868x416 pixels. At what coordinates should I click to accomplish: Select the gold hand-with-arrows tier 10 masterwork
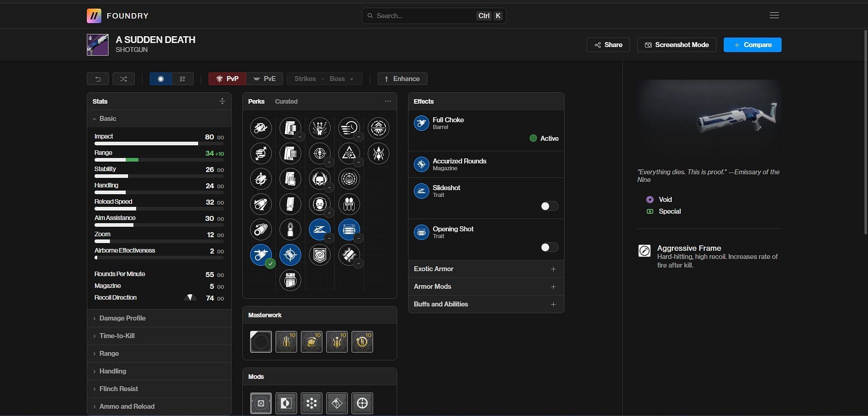(x=312, y=342)
